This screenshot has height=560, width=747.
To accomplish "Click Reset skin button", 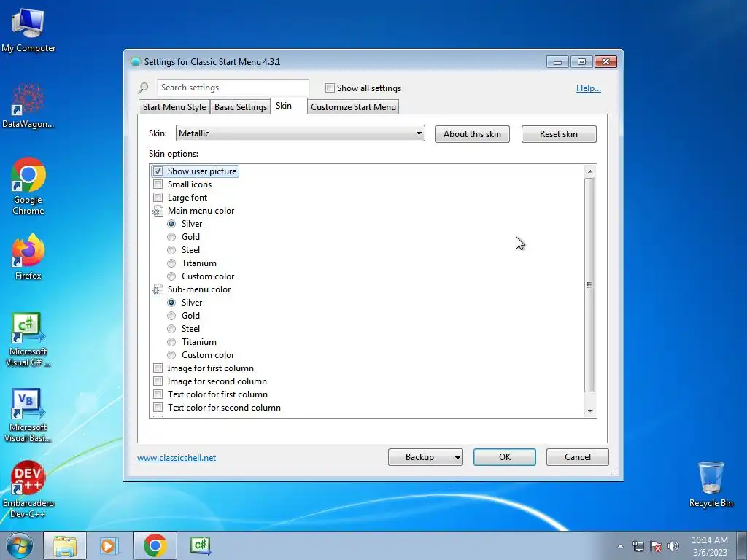I will [559, 134].
